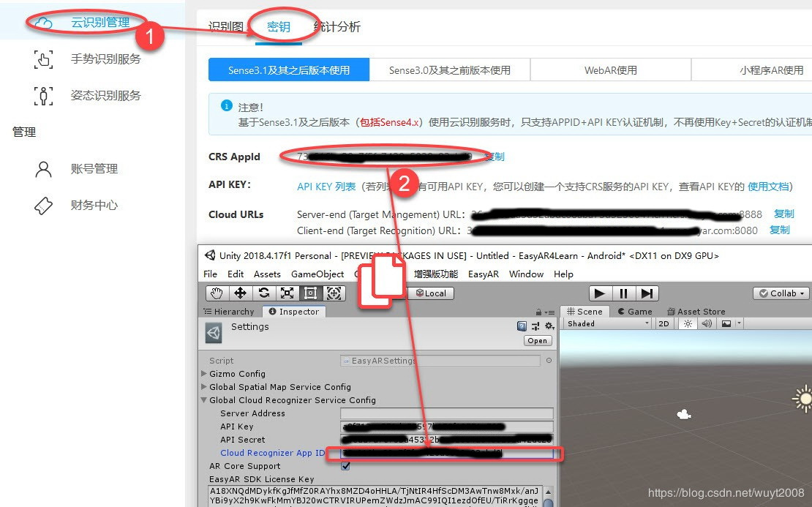The image size is (812, 507).
Task: Open the Shaded draw mode dropdown
Action: [x=608, y=323]
